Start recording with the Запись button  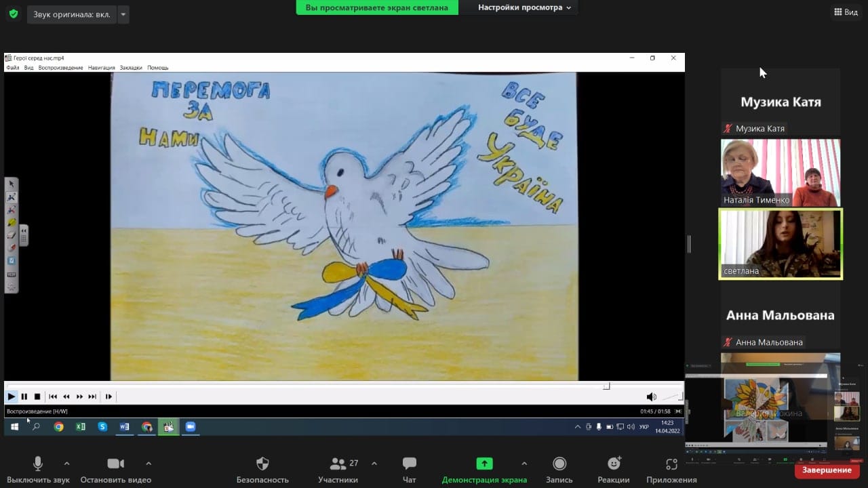tap(559, 469)
